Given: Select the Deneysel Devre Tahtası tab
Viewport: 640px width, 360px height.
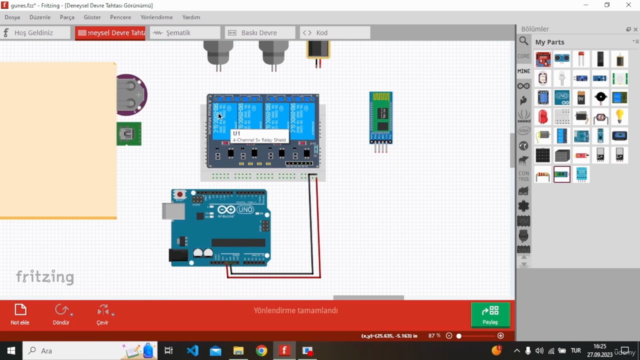Looking at the screenshot, I should coord(110,33).
